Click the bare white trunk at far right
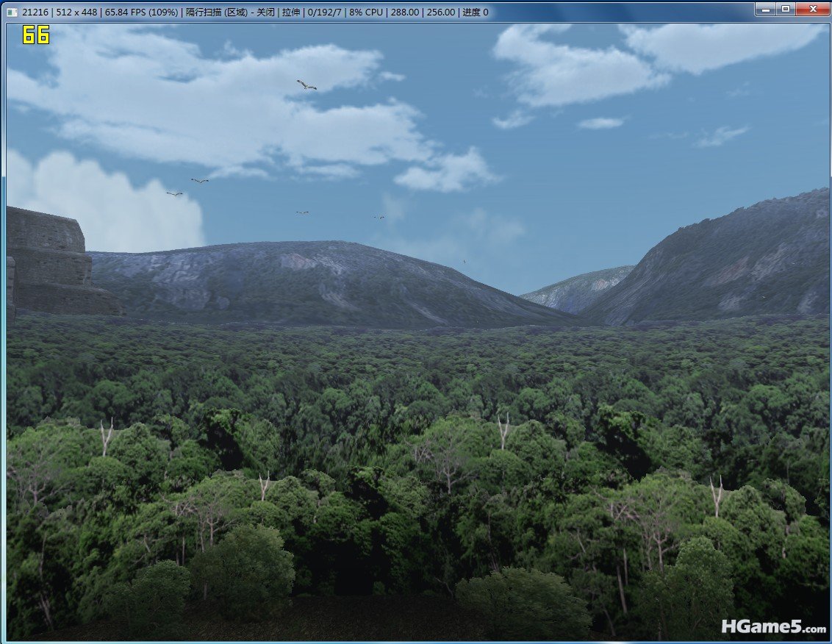Viewport: 832px width, 644px height. pyautogui.click(x=717, y=496)
